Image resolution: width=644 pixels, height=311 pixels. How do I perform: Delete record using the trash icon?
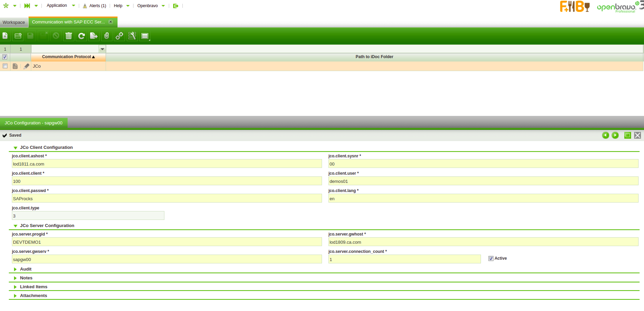click(69, 36)
